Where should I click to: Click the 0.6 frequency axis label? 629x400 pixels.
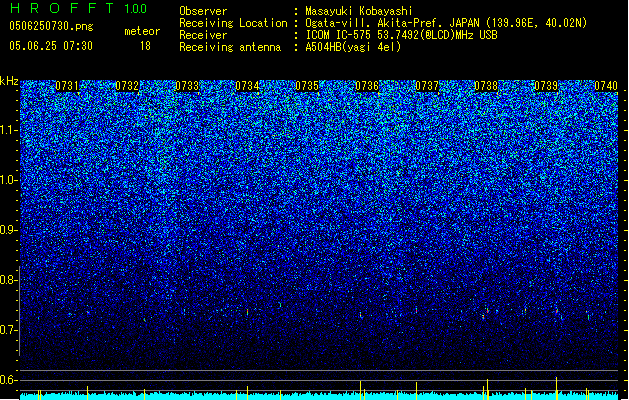click(x=8, y=380)
